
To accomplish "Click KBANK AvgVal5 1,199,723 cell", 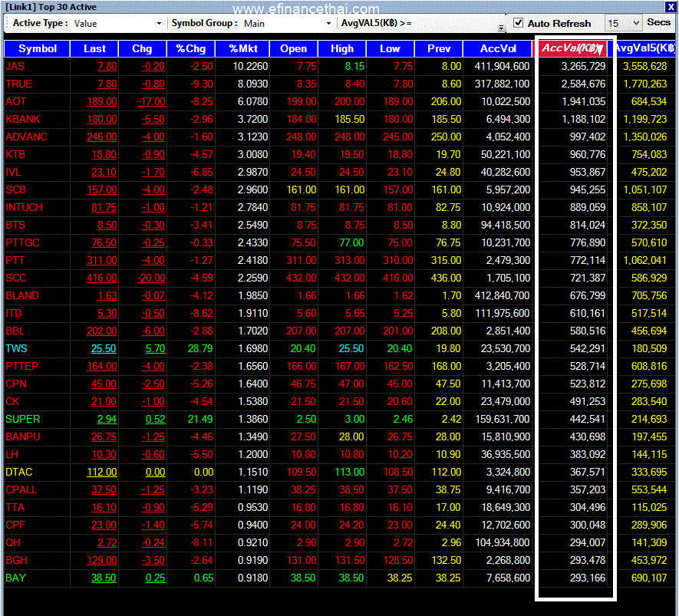I will pos(644,119).
